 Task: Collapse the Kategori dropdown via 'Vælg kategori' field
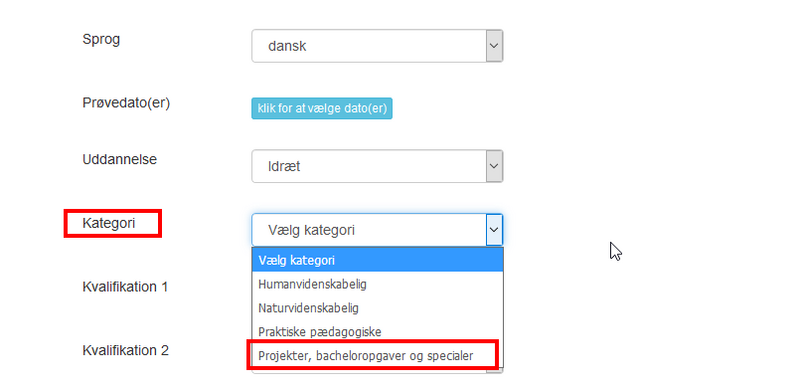click(x=377, y=230)
